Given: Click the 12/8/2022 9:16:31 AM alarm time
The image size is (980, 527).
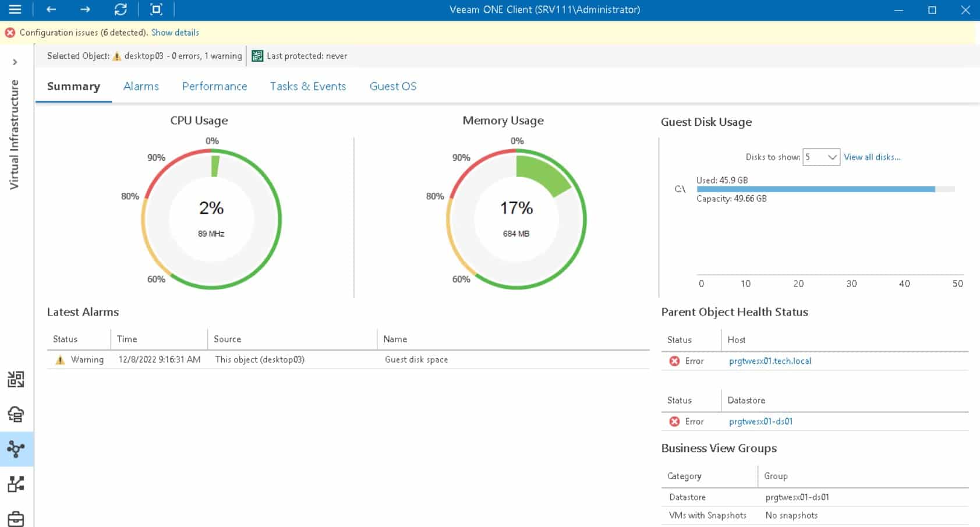Looking at the screenshot, I should [160, 360].
